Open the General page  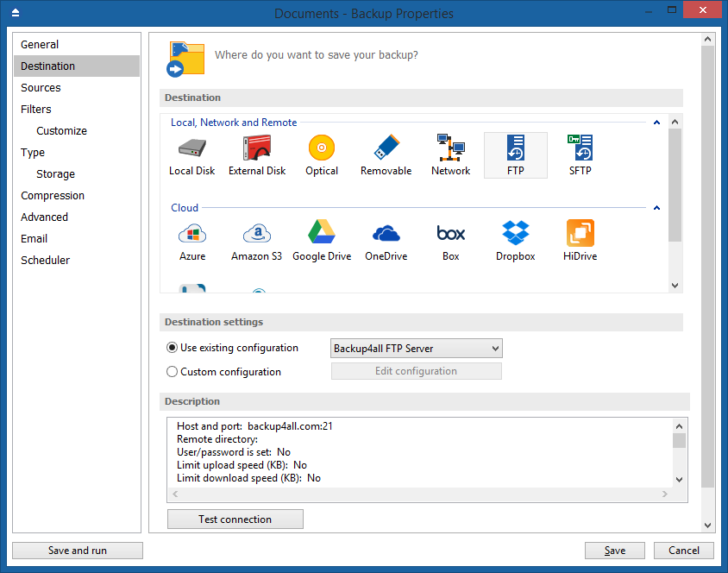77,45
